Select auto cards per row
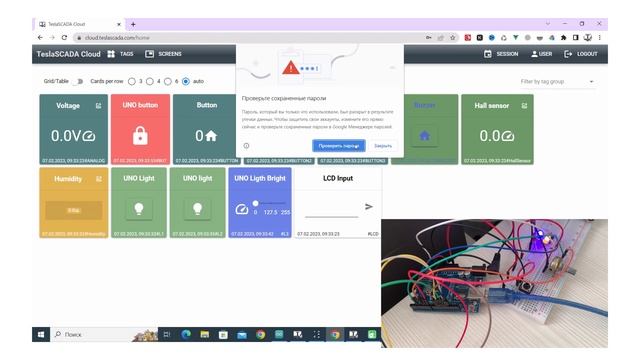Screen dimensions: 640x360 (x=186, y=81)
